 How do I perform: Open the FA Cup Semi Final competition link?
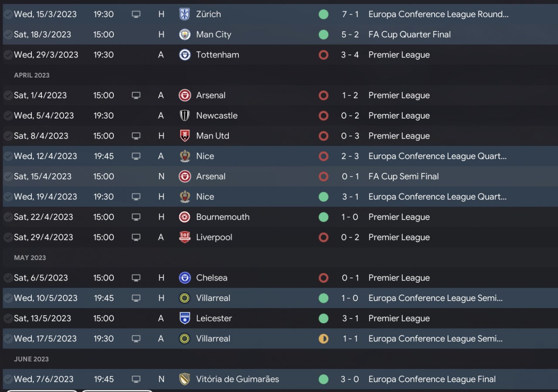coord(403,176)
